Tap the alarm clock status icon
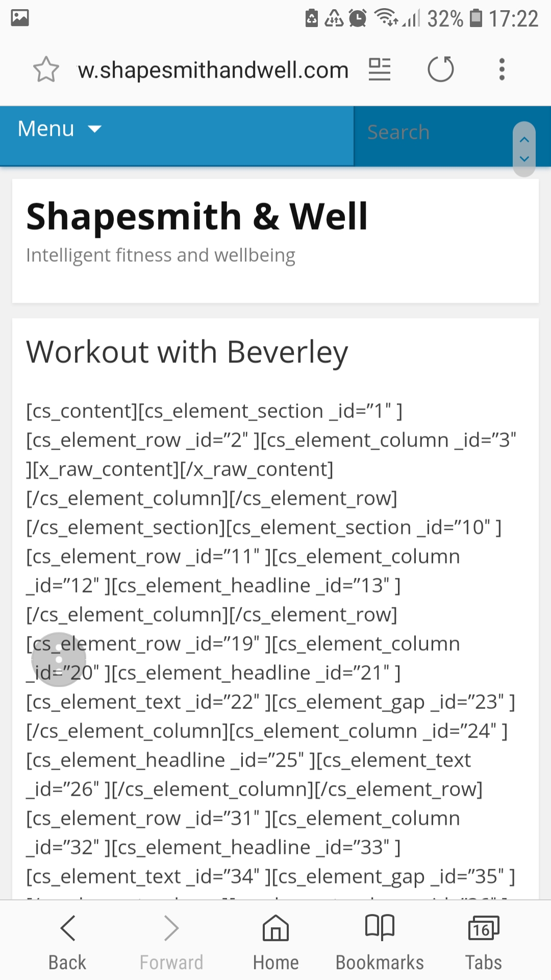 click(x=358, y=18)
